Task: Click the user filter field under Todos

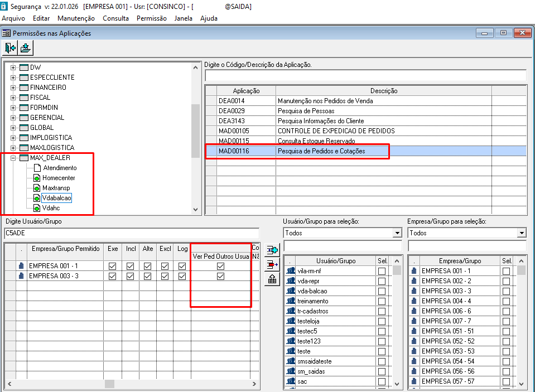Action: coord(343,246)
